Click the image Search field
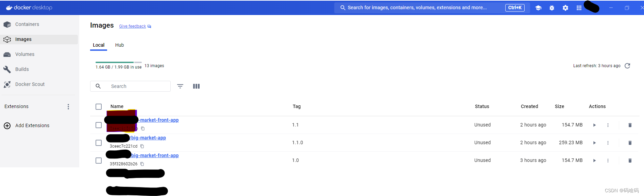Viewport: 644px width, 196px height. 130,86
